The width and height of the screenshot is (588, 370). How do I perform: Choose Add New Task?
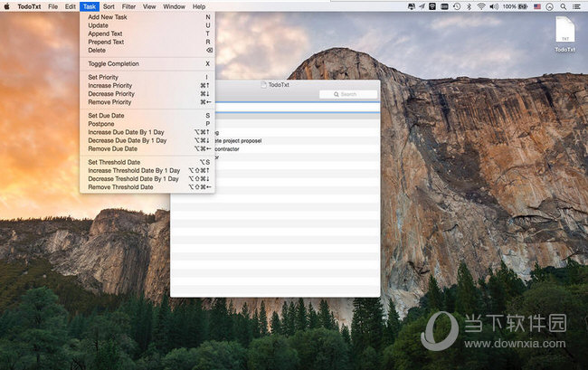(147, 17)
